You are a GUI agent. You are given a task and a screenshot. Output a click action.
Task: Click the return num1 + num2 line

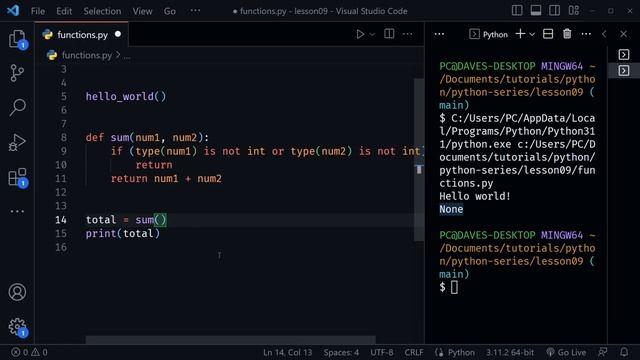click(166, 178)
